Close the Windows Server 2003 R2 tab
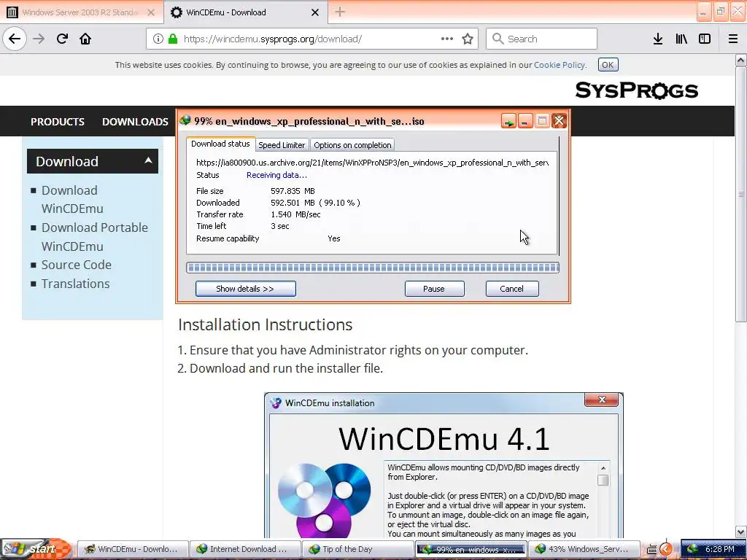This screenshot has height=560, width=747. [151, 12]
